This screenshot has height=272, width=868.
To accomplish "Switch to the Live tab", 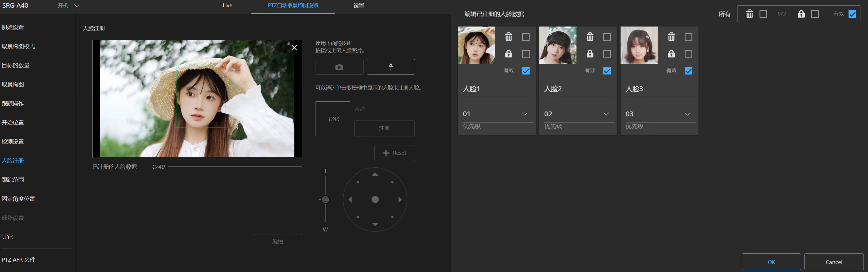I will pyautogui.click(x=227, y=6).
